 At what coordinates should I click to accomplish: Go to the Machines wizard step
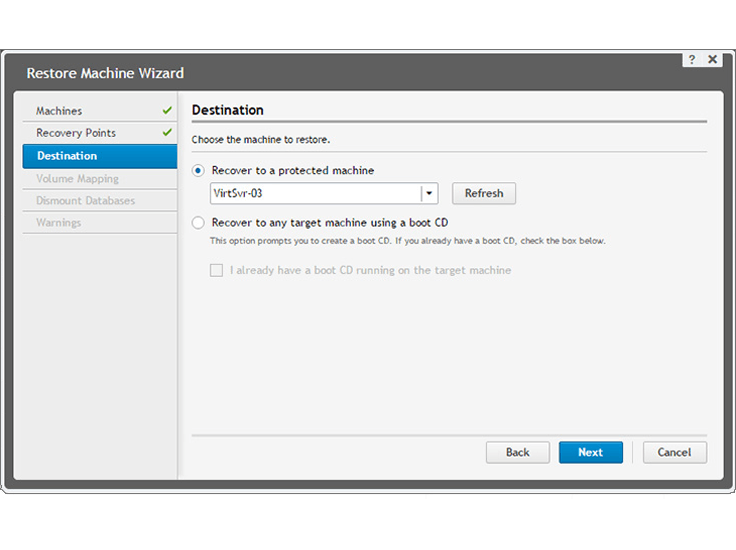pyautogui.click(x=59, y=111)
